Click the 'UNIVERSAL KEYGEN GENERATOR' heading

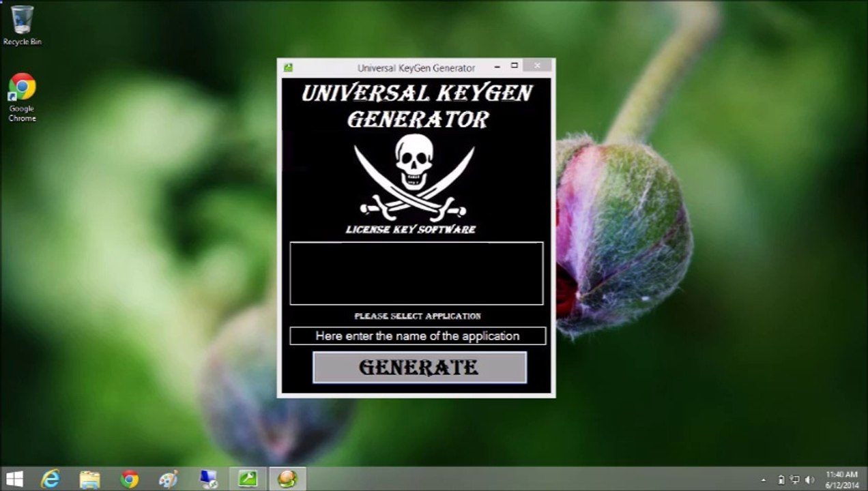[417, 106]
